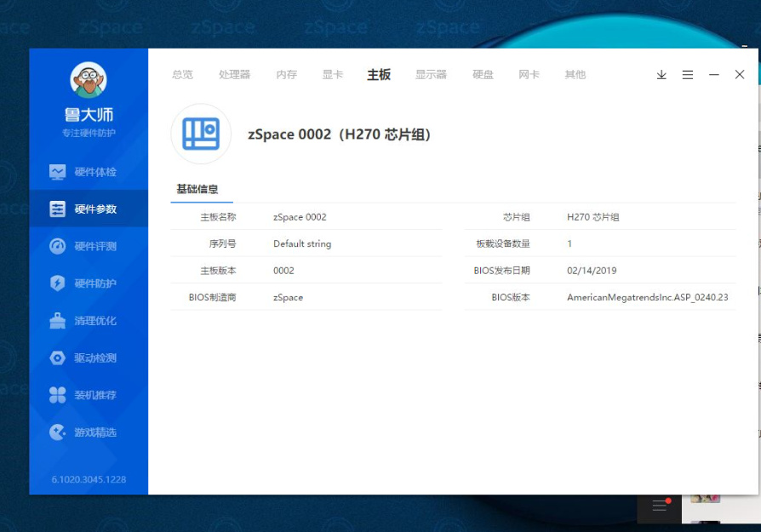Switch to the 硬盘 hard disk tab
Screen dimensions: 761x532
(x=483, y=75)
